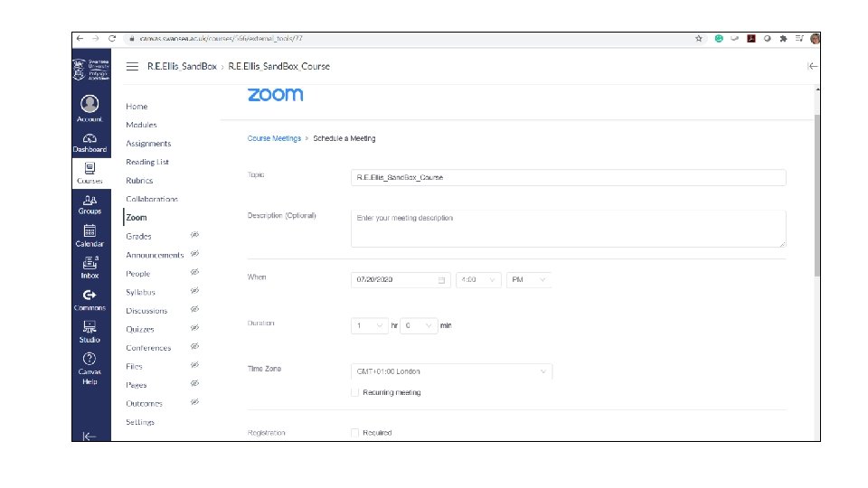Viewport: 868px width, 488px height.
Task: Click the page vertical scrollbar
Action: point(817,195)
